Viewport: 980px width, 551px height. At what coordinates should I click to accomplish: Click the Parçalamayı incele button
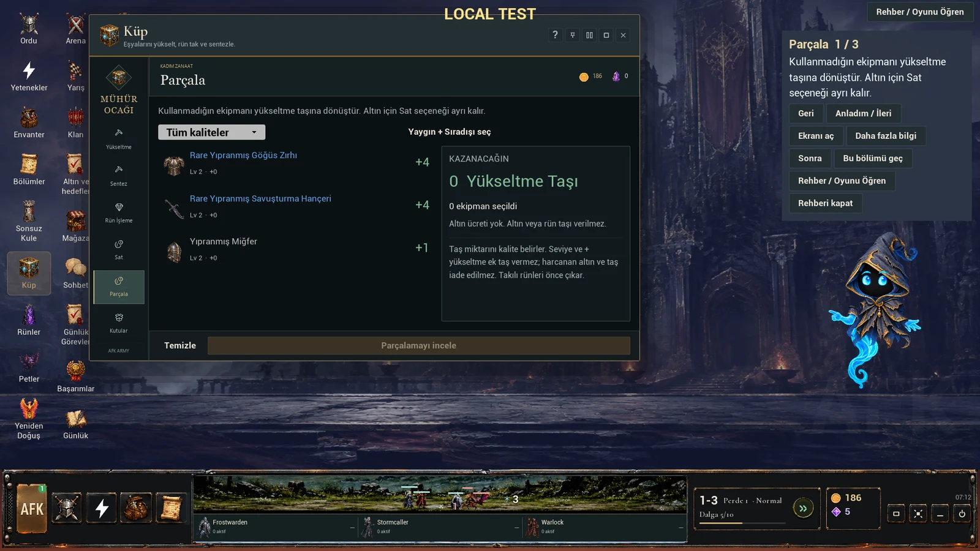pos(419,345)
